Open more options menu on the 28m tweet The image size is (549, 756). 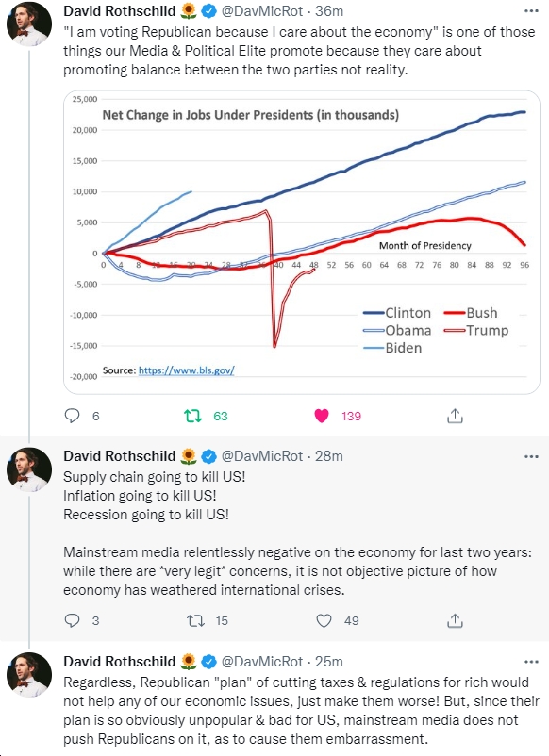[x=531, y=456]
